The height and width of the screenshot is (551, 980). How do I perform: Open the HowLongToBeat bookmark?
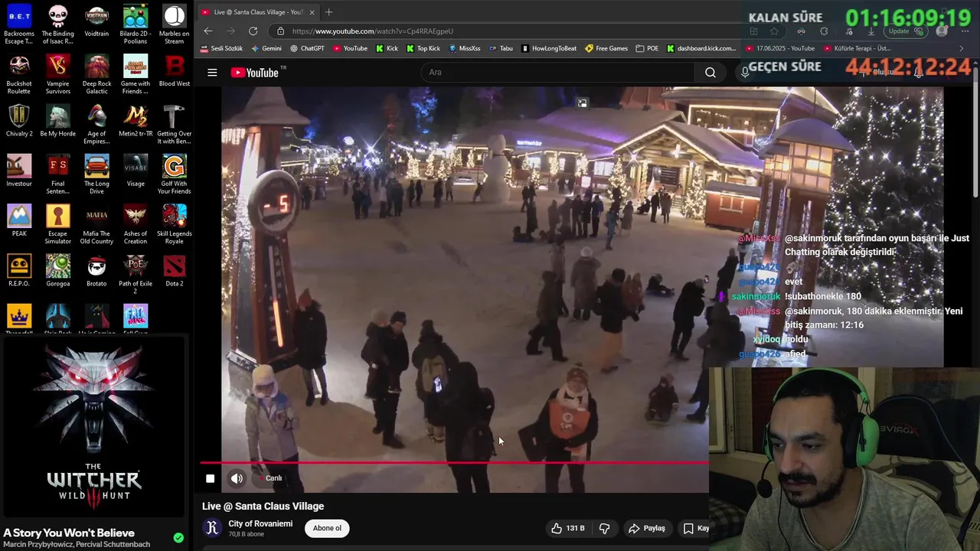click(549, 48)
